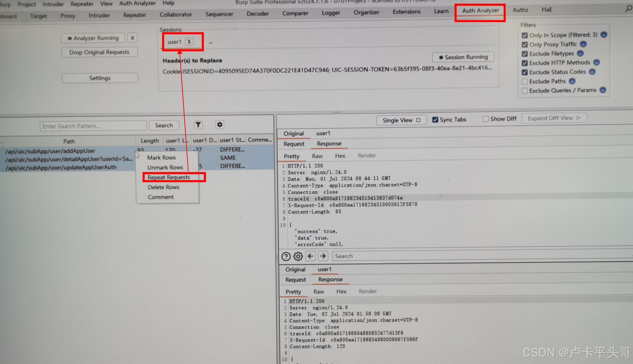Viewport: 633px width, 364px height.
Task: Enable the Show Diff checkbox
Action: 486,119
